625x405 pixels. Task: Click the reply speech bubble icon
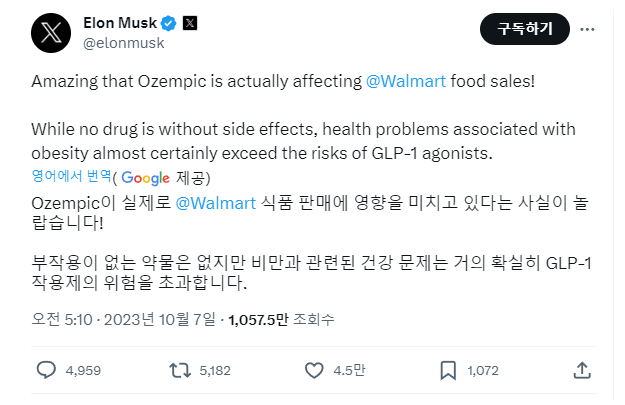(46, 370)
